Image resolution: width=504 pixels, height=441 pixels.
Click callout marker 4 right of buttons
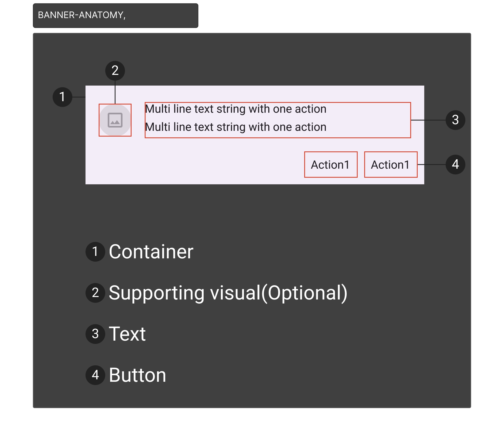(x=455, y=164)
